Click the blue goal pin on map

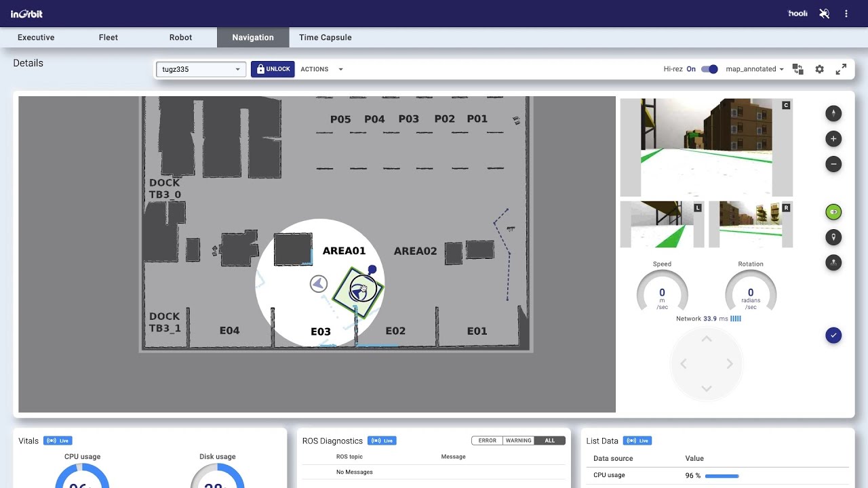click(372, 270)
